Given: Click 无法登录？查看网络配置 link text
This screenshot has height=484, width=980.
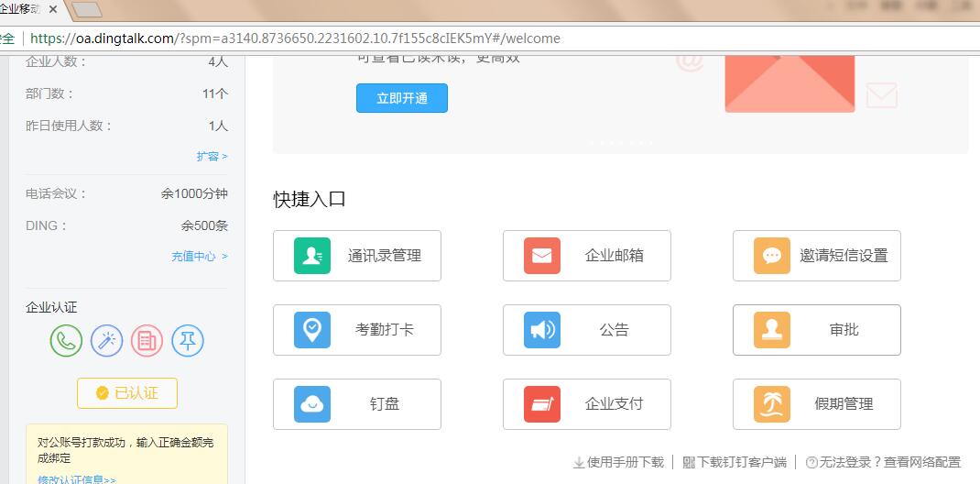Looking at the screenshot, I should pyautogui.click(x=890, y=463).
